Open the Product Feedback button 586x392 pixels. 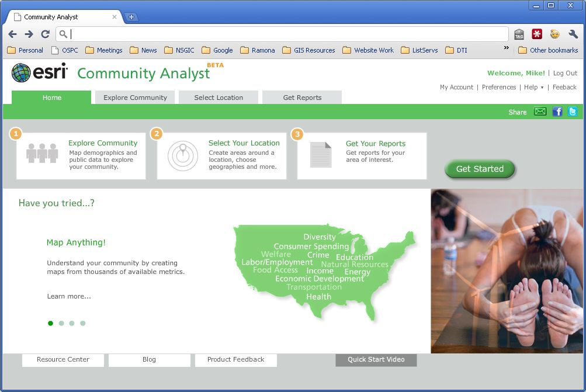[236, 359]
